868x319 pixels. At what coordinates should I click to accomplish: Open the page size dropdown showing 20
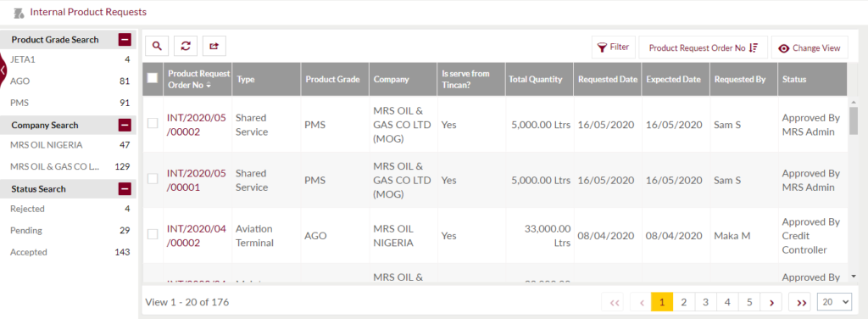coord(834,302)
